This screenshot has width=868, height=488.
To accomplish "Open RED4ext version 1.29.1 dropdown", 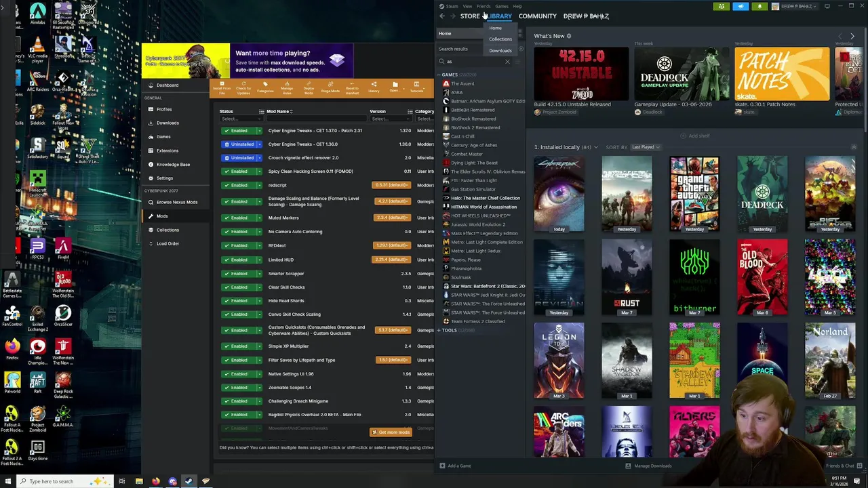I will point(391,245).
